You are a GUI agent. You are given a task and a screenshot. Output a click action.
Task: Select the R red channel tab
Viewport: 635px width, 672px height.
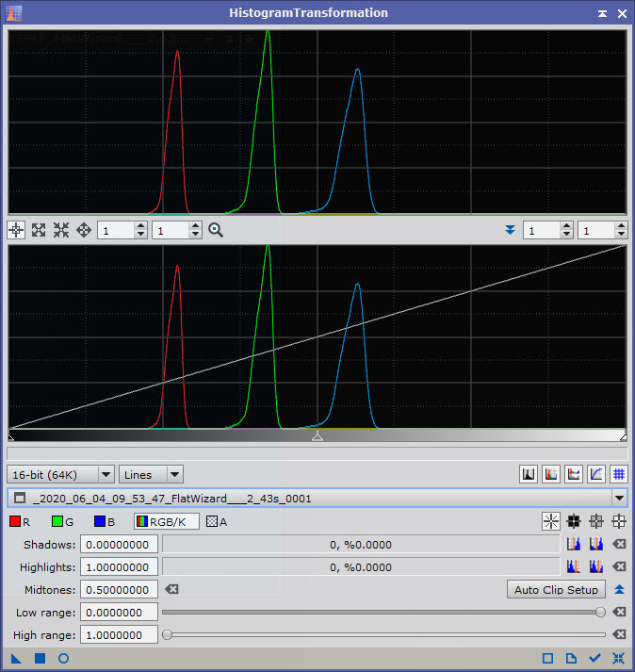tap(20, 521)
